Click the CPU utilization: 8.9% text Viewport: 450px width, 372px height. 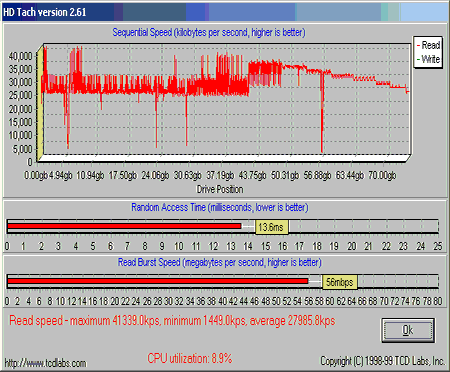[x=190, y=359]
